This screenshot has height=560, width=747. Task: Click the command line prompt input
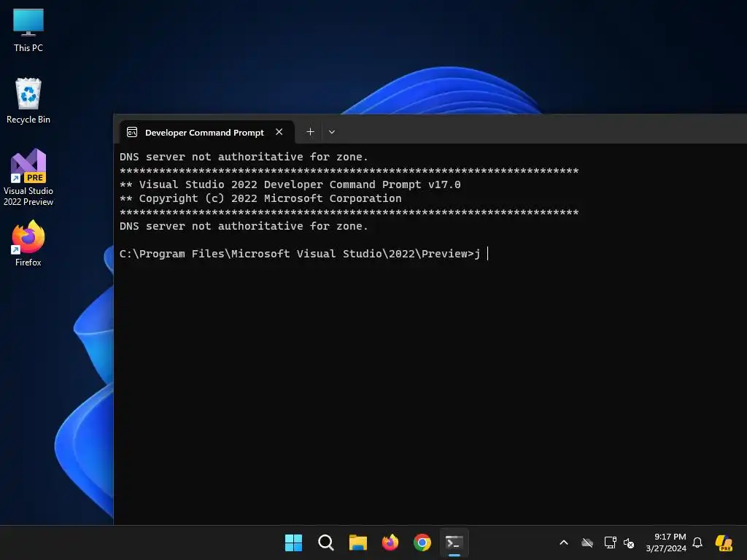pyautogui.click(x=304, y=254)
